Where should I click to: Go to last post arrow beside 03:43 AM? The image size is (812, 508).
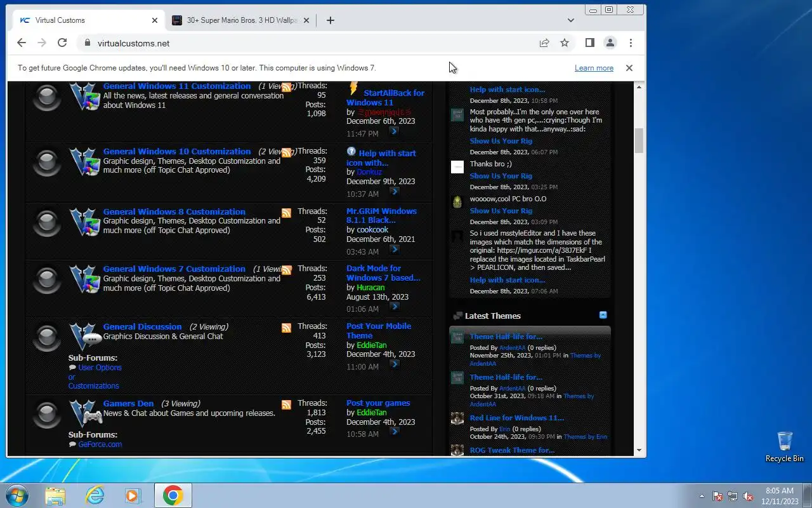pyautogui.click(x=394, y=250)
